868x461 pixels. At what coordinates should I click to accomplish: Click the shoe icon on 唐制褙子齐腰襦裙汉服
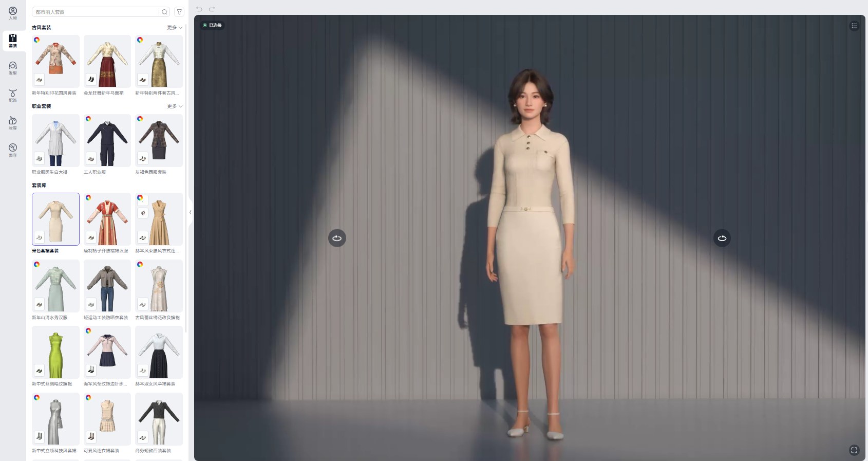point(91,237)
